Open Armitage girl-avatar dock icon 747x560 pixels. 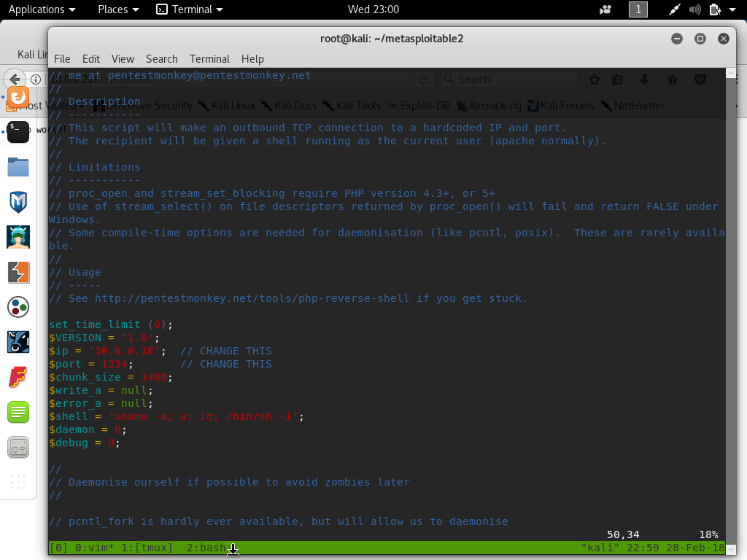click(18, 237)
